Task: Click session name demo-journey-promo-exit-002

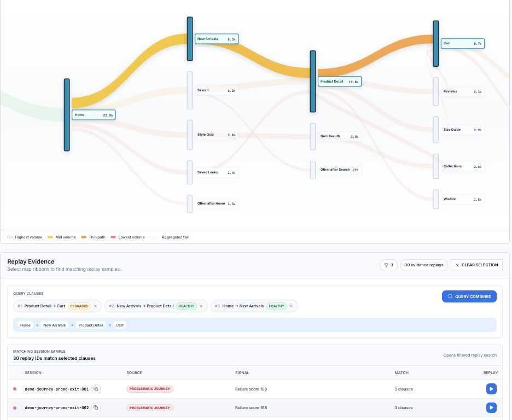Action: pos(57,408)
